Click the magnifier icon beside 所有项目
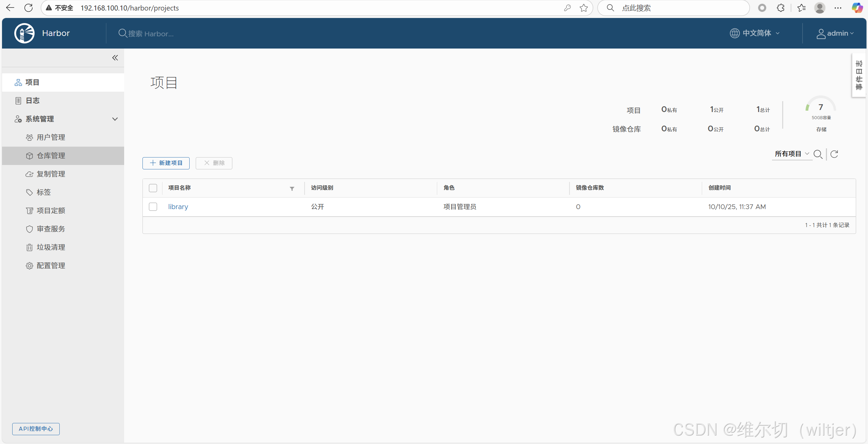868x444 pixels. coord(818,154)
